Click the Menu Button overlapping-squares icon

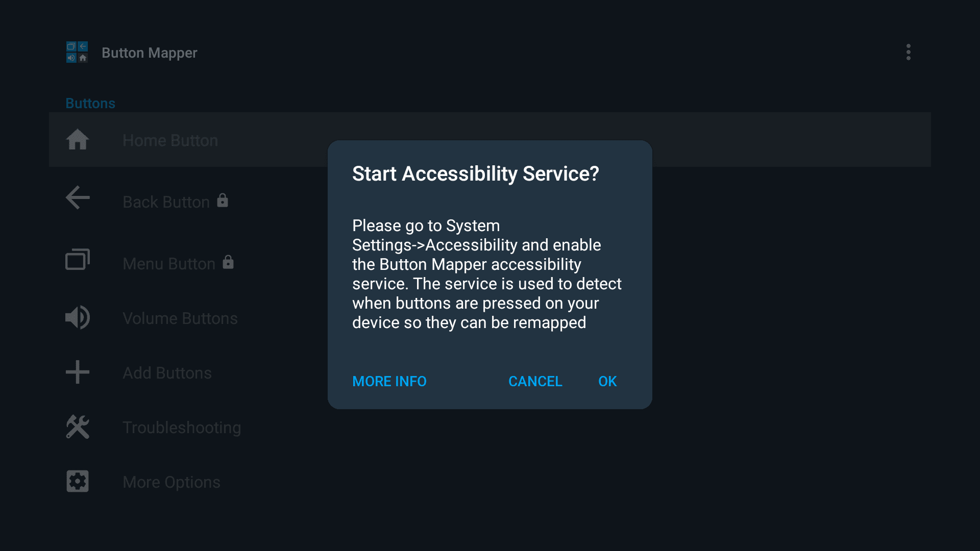[78, 259]
